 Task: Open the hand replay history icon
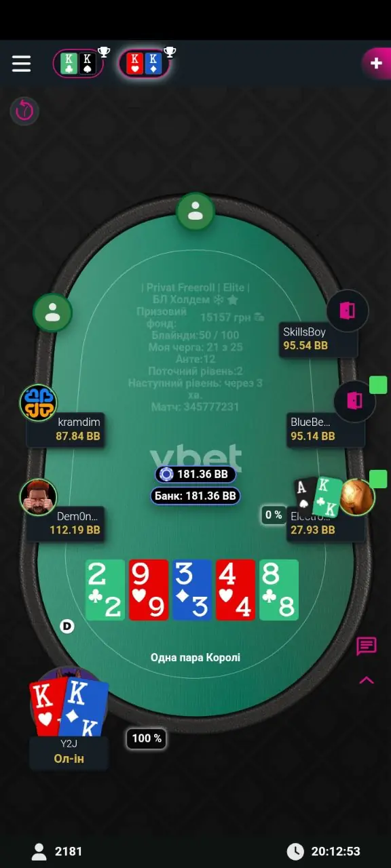tap(24, 110)
